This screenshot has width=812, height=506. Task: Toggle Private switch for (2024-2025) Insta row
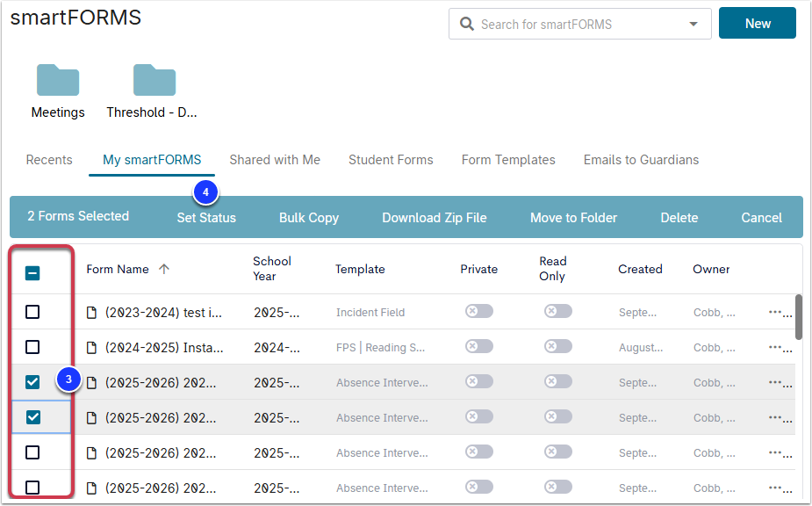tap(479, 346)
